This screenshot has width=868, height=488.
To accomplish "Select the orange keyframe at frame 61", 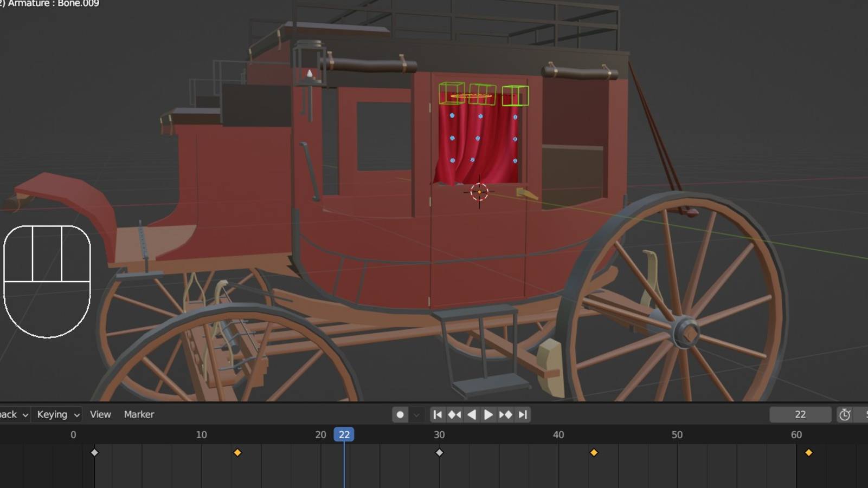I will click(x=808, y=452).
